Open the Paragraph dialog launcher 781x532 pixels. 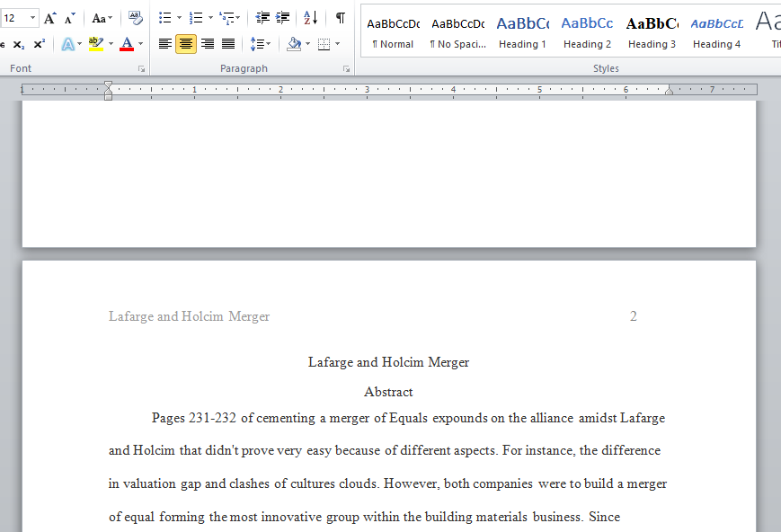[346, 69]
